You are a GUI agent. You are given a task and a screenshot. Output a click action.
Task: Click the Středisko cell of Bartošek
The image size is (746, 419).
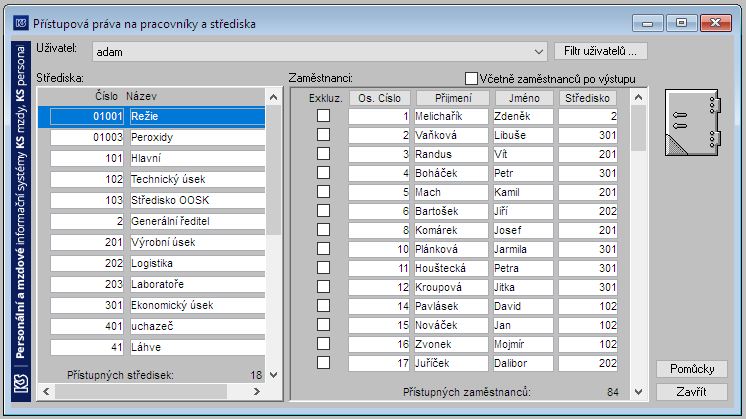588,211
